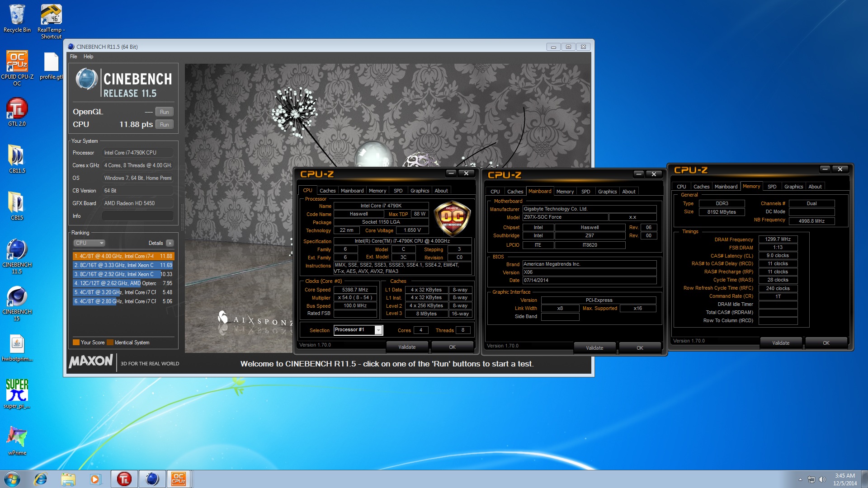
Task: Click the Info input field in Cinebench
Action: tap(138, 216)
